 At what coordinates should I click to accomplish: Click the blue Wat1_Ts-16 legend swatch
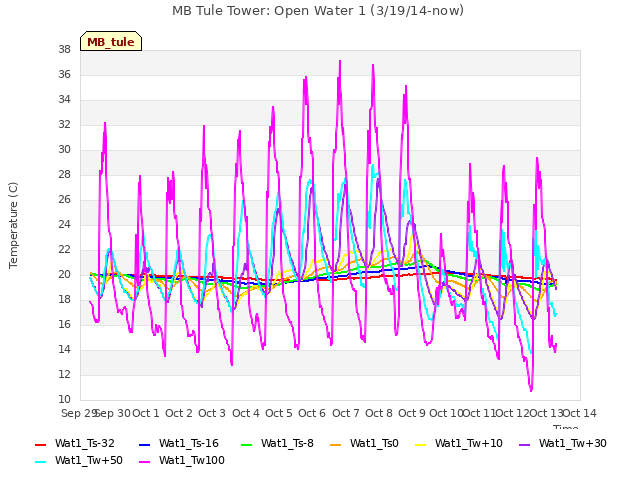[144, 444]
